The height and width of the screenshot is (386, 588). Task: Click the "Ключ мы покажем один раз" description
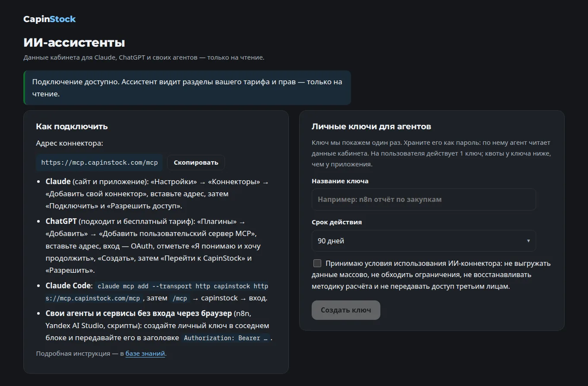[x=431, y=153]
